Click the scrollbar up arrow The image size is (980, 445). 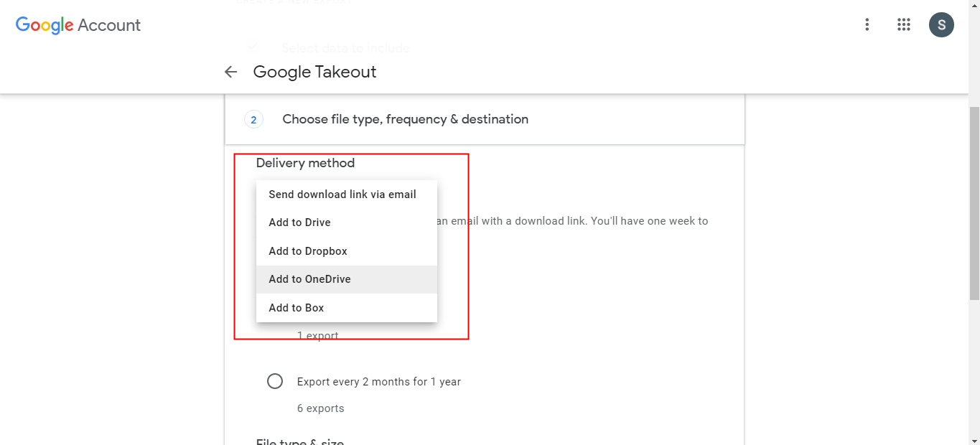click(974, 5)
